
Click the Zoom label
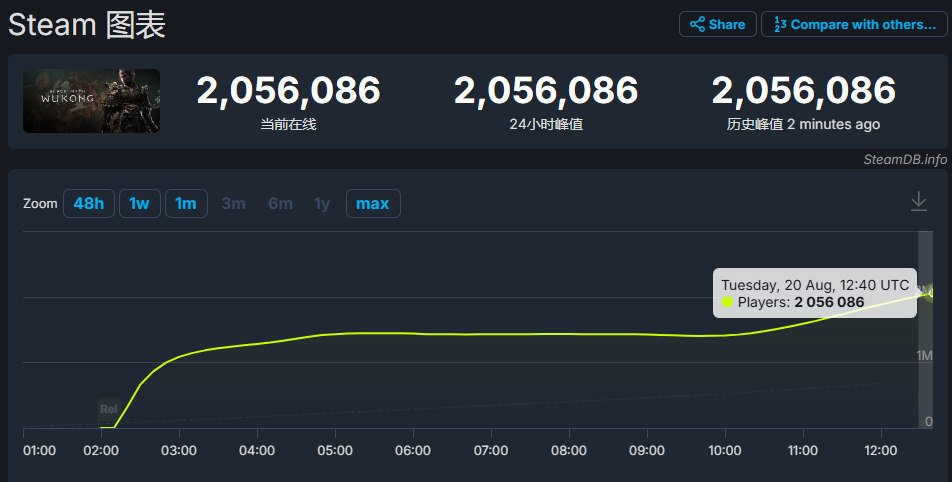40,203
